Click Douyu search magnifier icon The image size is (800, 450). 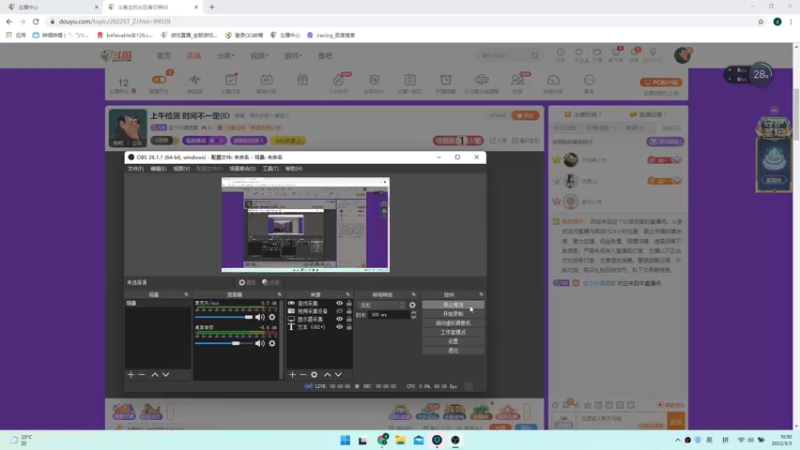pyautogui.click(x=535, y=56)
